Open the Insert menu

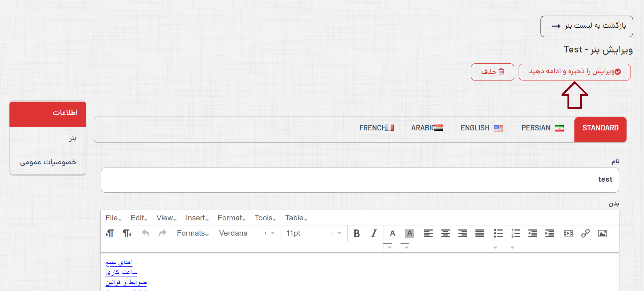197,218
